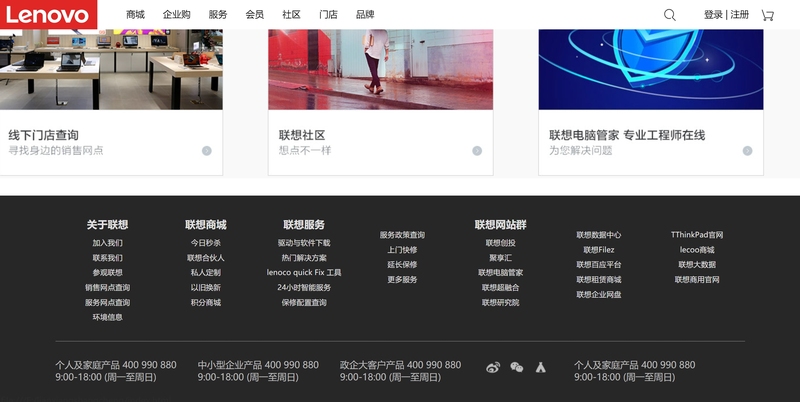Open the 联想社区 walking person image
This screenshot has height=402, width=800.
pos(381,69)
